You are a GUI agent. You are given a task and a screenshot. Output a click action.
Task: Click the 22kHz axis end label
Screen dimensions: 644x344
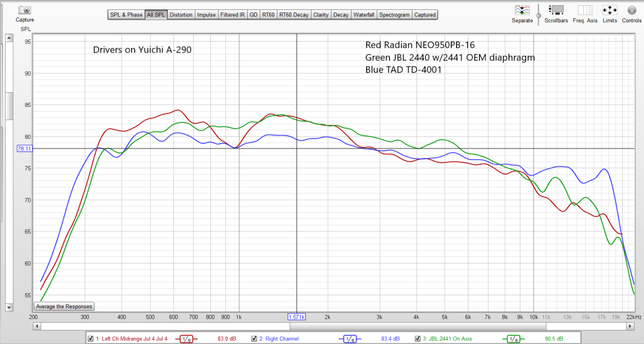pyautogui.click(x=634, y=316)
